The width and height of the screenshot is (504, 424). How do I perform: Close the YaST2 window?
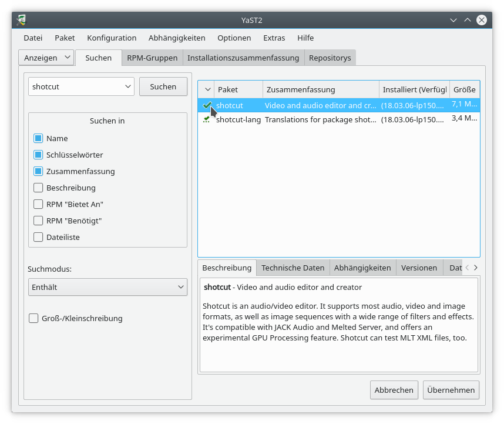(482, 20)
